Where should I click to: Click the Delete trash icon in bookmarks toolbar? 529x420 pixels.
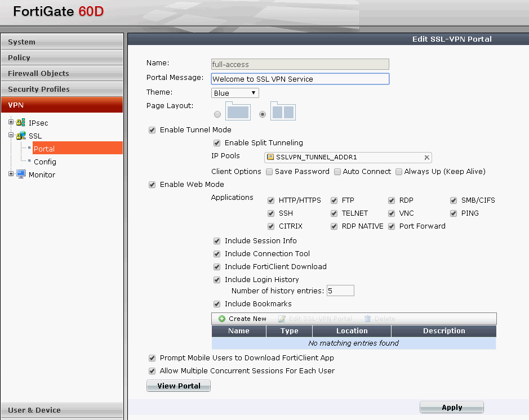[x=367, y=319]
